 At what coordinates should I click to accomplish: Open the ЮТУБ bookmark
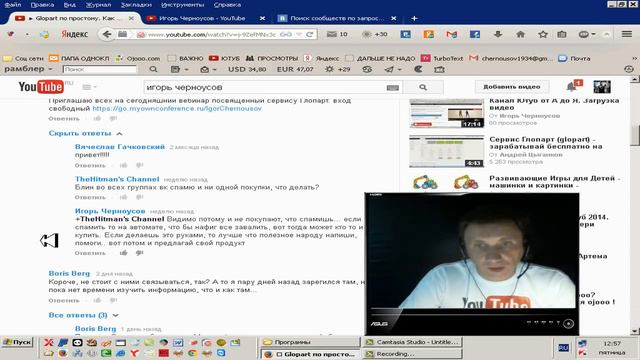(x=224, y=58)
